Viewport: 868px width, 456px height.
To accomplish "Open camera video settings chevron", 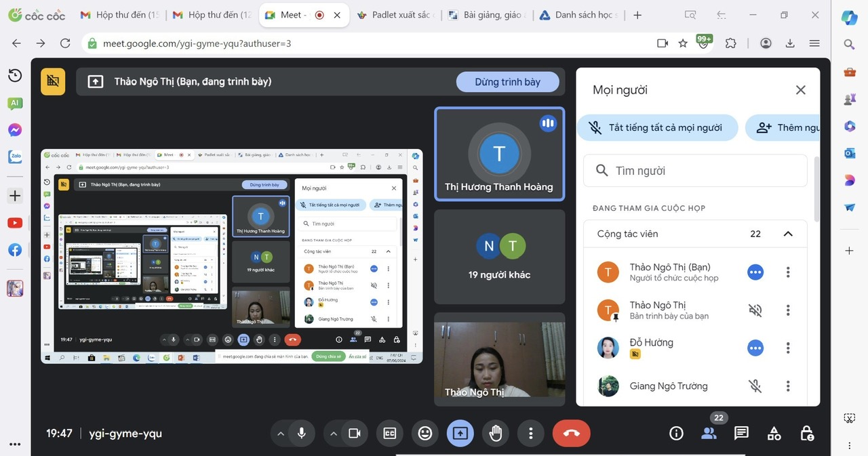I will point(334,433).
